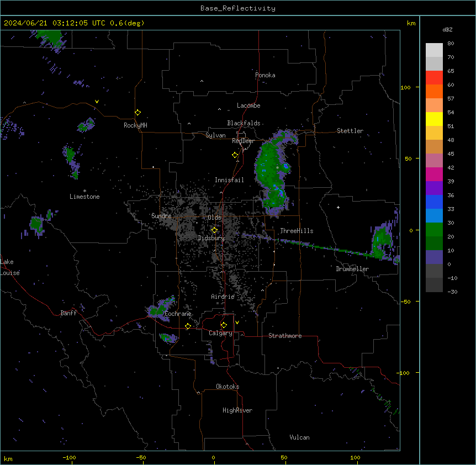The height and width of the screenshot is (465, 476).
Task: Click the Vulcan label
Action: click(299, 437)
